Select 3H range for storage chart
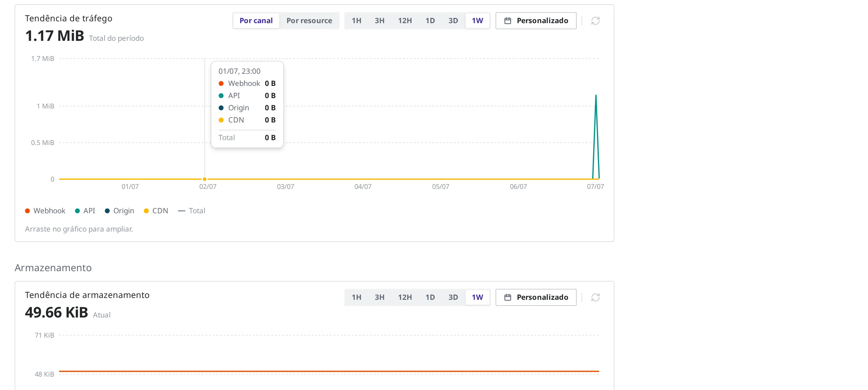The height and width of the screenshot is (390, 868). pyautogui.click(x=379, y=297)
